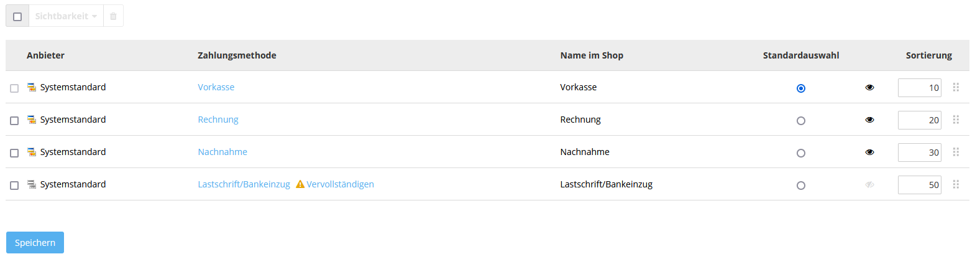Click the drag handle for Rechnung row
Image resolution: width=980 pixels, height=259 pixels.
point(956,120)
